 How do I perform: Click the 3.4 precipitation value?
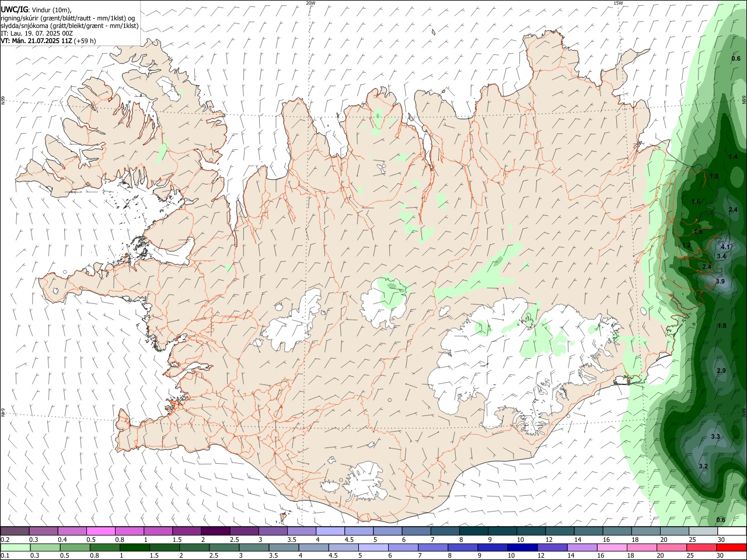(x=721, y=256)
